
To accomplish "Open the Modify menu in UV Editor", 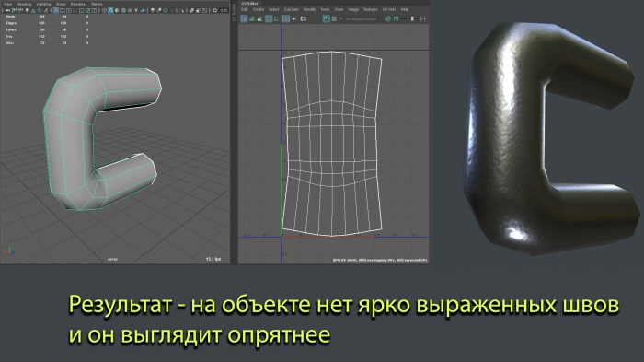I will [x=310, y=9].
